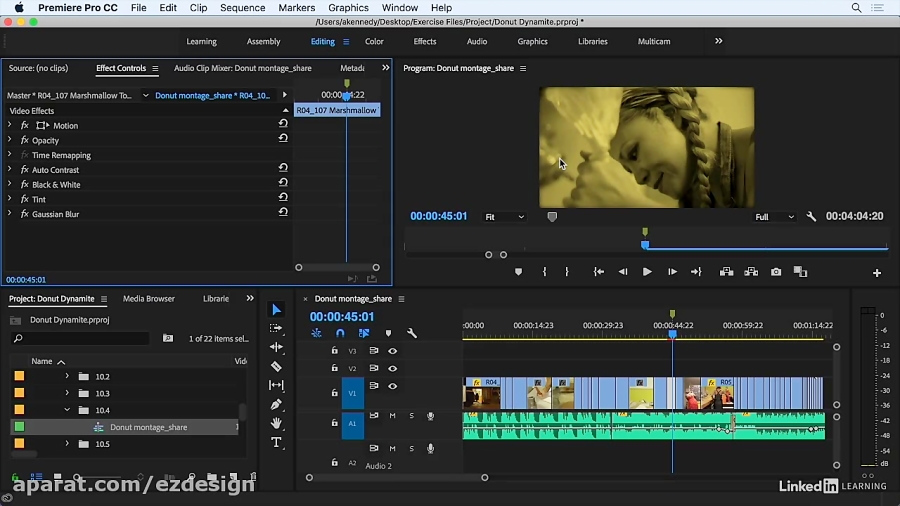Select the Pen tool

tap(277, 404)
